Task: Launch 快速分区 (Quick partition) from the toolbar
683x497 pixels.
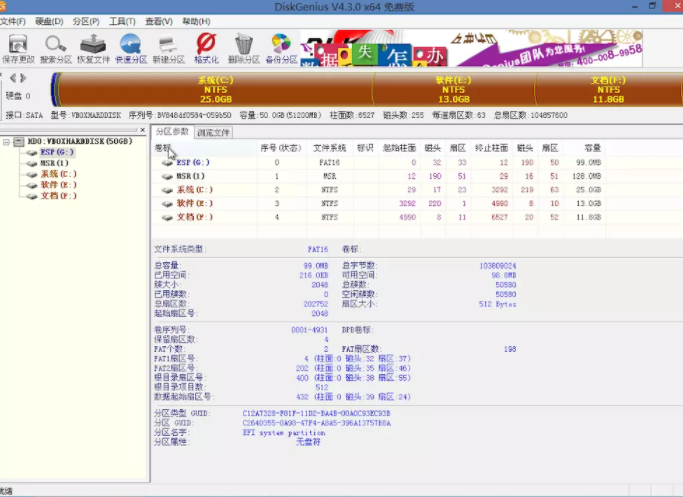Action: coord(131,47)
